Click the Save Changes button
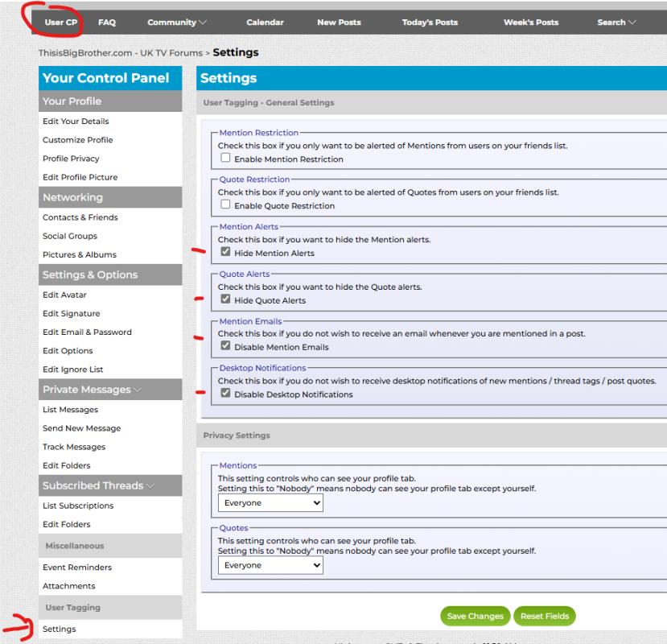 (475, 616)
